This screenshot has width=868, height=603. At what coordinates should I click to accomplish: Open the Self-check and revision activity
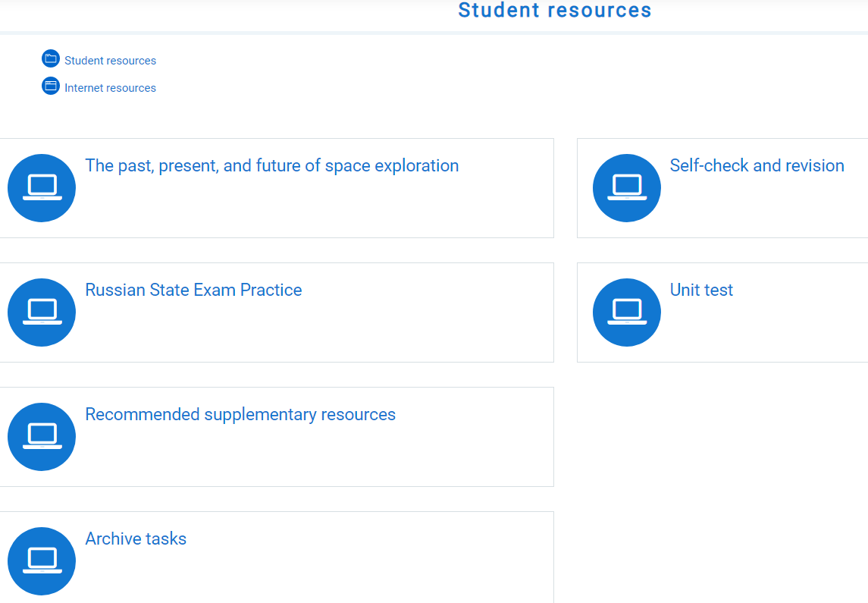click(x=757, y=165)
